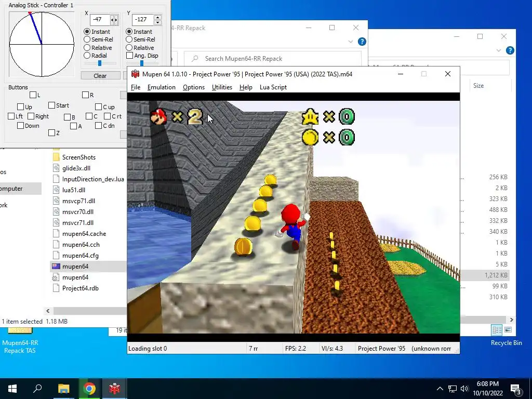Launch Google Chrome from the taskbar

(89, 389)
